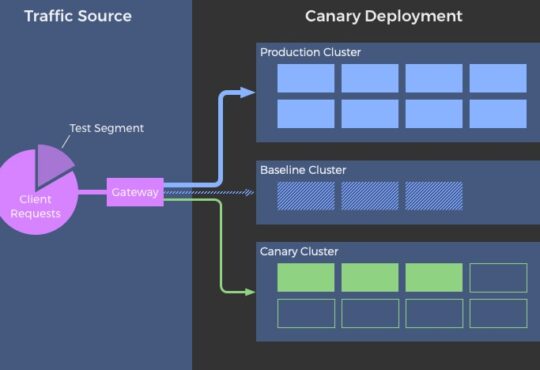
Task: Click the Test Segment label text
Action: point(107,128)
